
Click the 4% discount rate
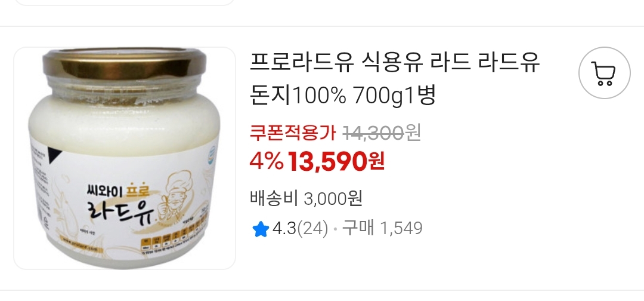click(267, 161)
